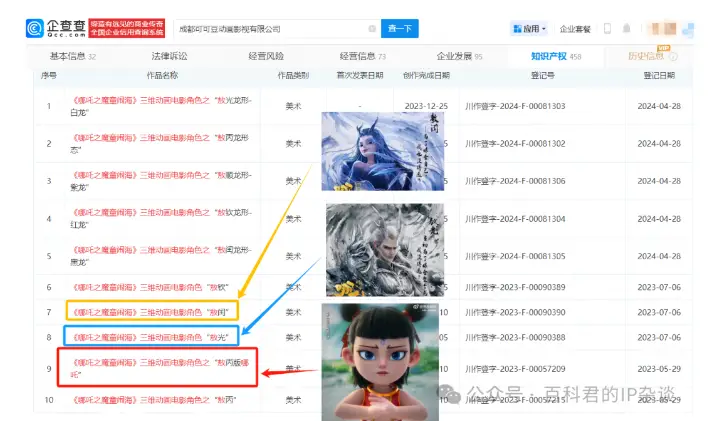Click the red credit-system slogan banner
724x421 pixels.
[x=127, y=28]
